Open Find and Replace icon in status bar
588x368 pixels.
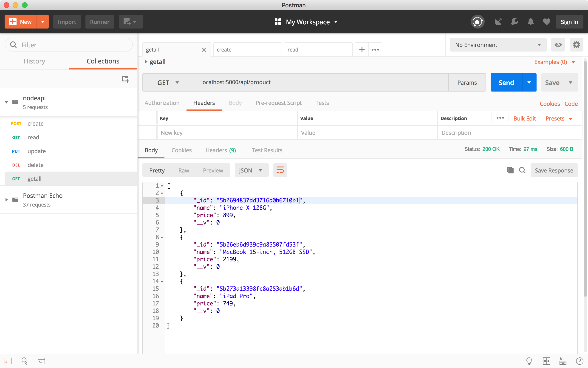pos(24,361)
